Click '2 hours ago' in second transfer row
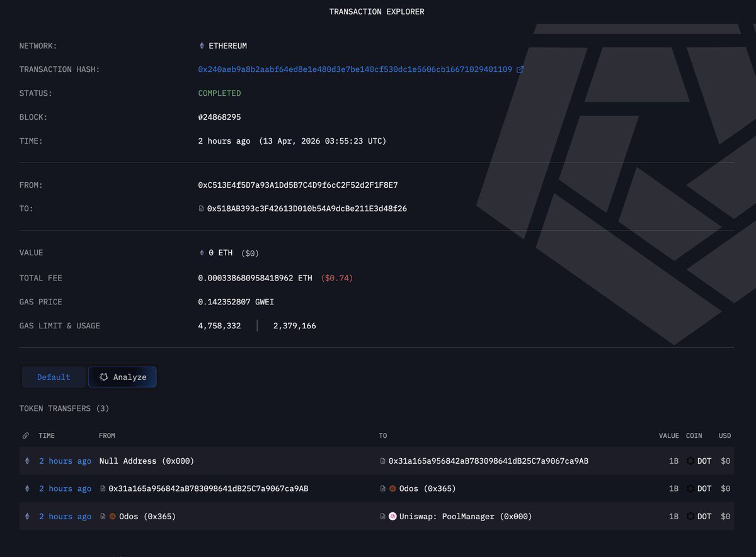This screenshot has width=756, height=557. pyautogui.click(x=65, y=489)
